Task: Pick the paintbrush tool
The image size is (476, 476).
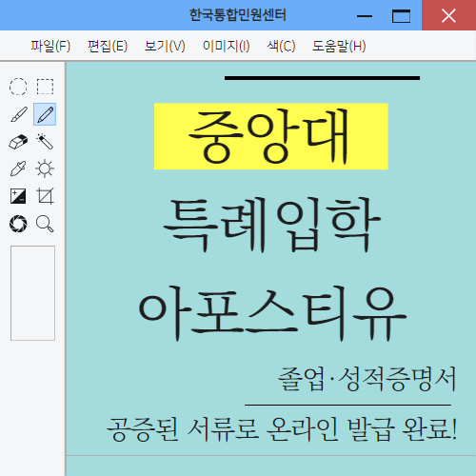Action: pyautogui.click(x=18, y=114)
